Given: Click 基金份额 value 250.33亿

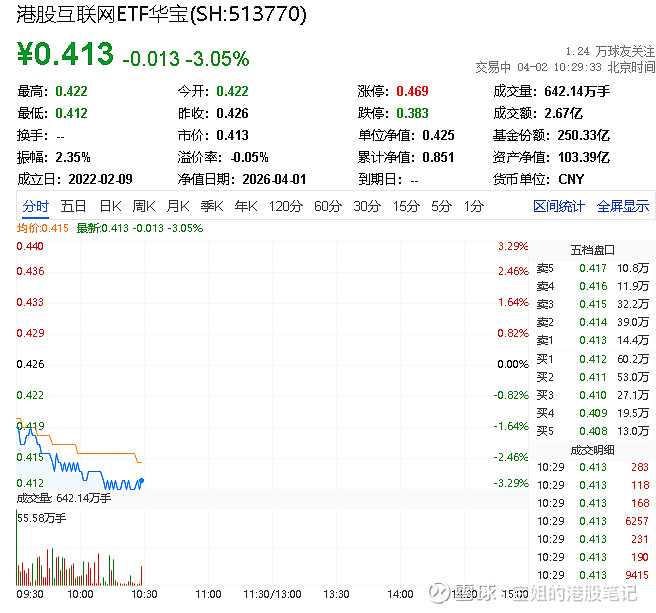Looking at the screenshot, I should click(584, 136).
